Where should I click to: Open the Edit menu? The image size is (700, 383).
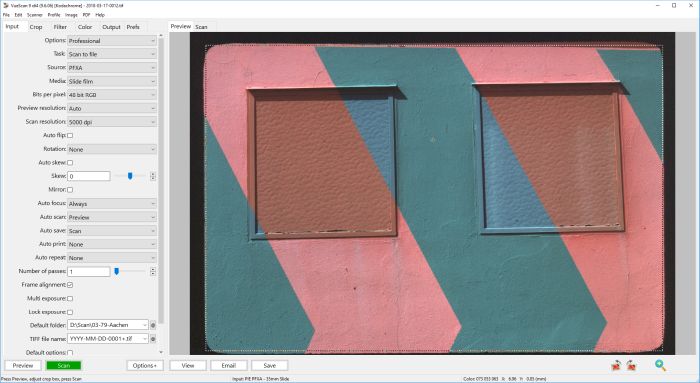[18, 15]
